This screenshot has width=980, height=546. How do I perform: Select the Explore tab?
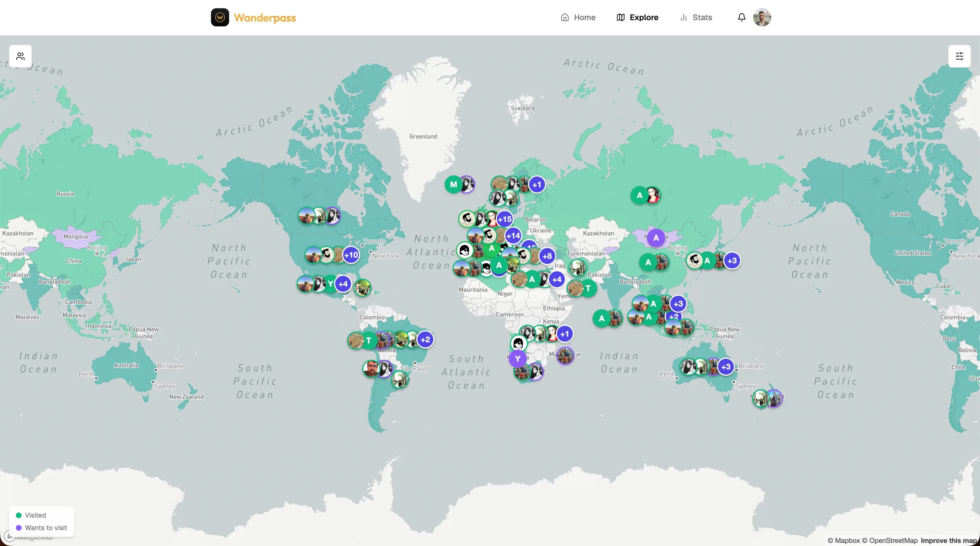(x=637, y=18)
